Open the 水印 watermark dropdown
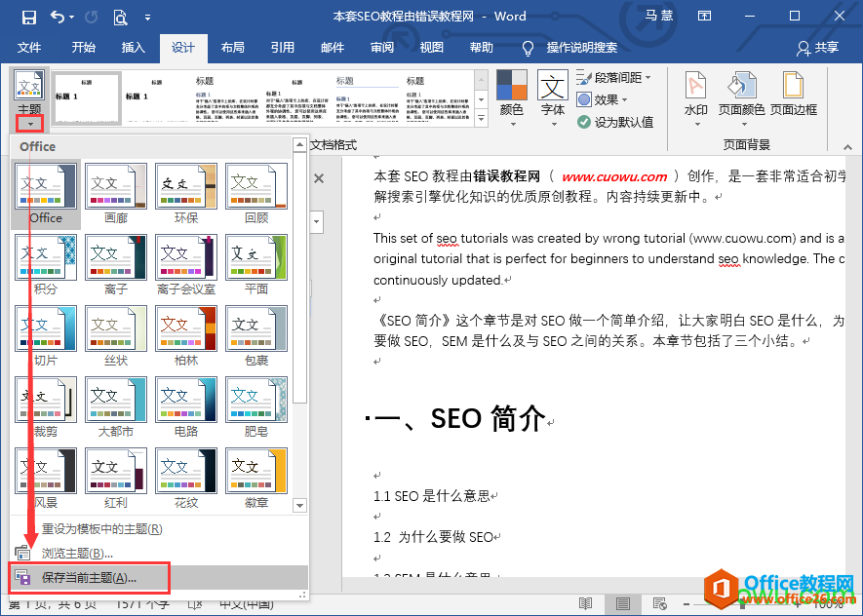This screenshot has width=863, height=616. 695,98
